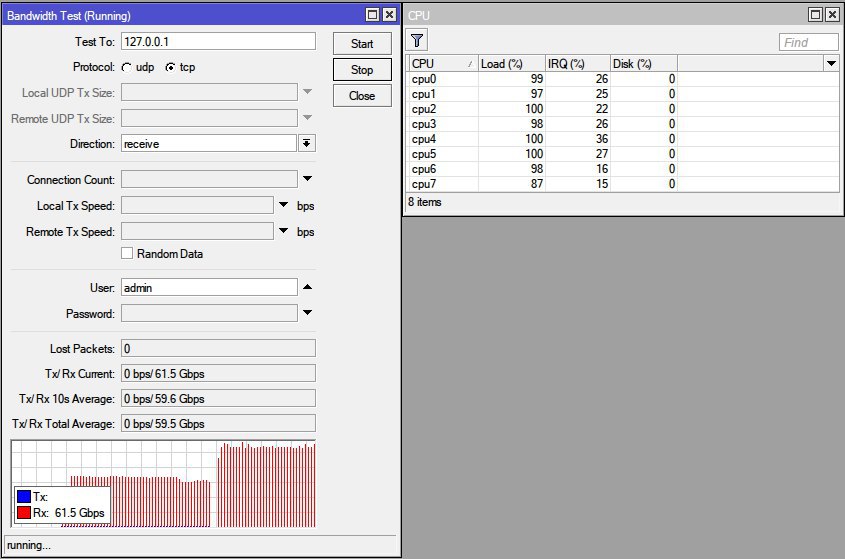Image resolution: width=845 pixels, height=559 pixels.
Task: Click the red Rx legend color swatch
Action: (x=24, y=513)
